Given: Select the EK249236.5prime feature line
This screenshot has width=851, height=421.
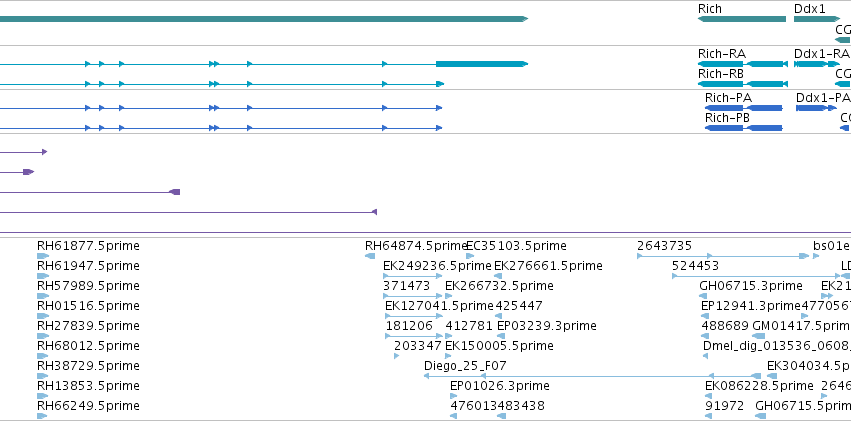Looking at the screenshot, I should point(413,276).
